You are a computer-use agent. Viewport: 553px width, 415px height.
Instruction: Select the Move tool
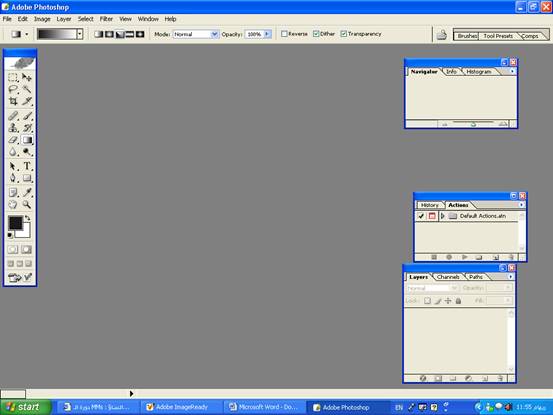[x=27, y=77]
